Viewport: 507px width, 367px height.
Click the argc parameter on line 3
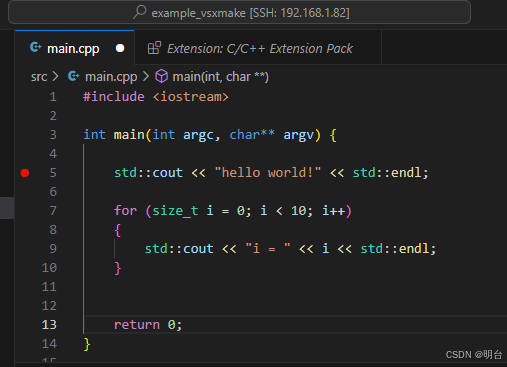(x=198, y=135)
